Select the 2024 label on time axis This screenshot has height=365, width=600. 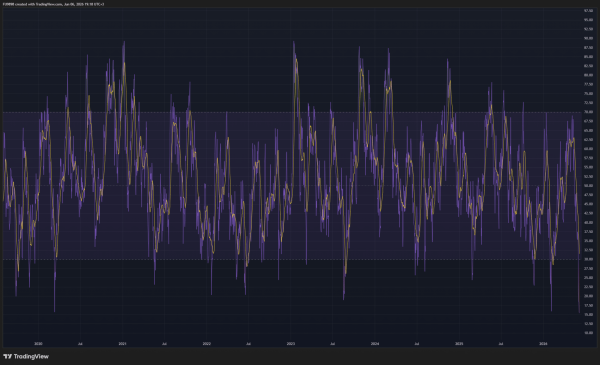[375, 344]
